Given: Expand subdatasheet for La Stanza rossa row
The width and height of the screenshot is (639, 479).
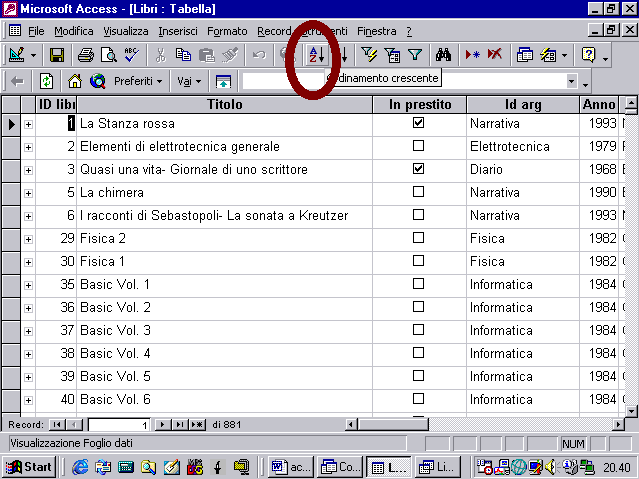Looking at the screenshot, I should coord(28,124).
